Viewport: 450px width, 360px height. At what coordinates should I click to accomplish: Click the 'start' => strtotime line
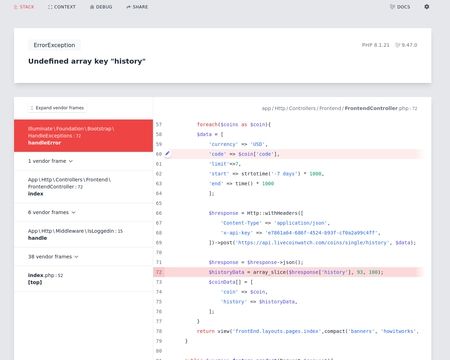pos(266,174)
